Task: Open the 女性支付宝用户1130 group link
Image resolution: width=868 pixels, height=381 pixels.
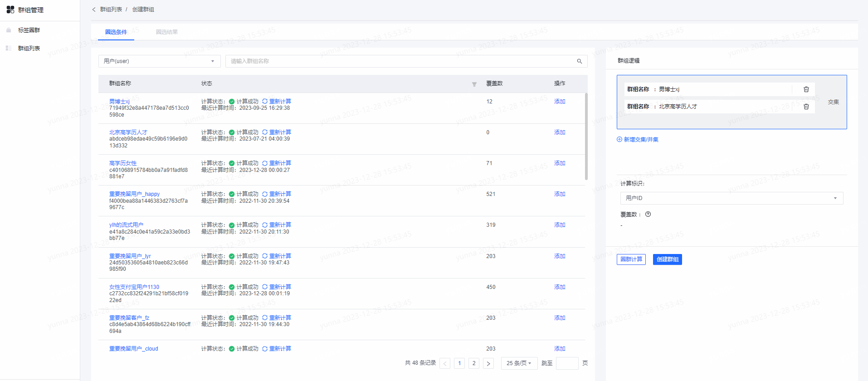Action: 134,287
